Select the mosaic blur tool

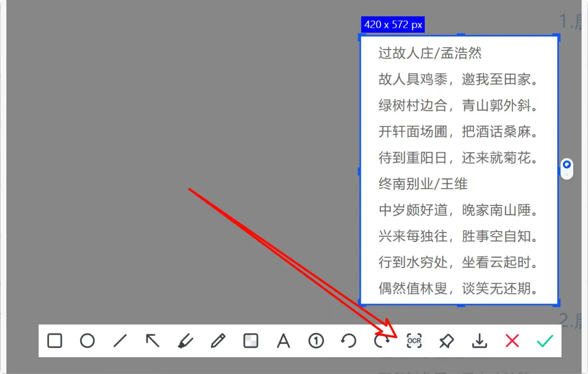tap(251, 341)
